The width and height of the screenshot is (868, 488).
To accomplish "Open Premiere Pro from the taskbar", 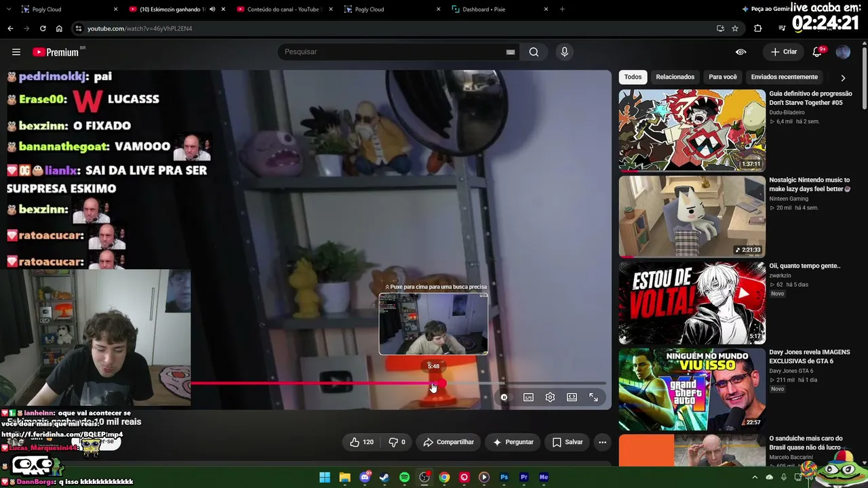I will click(x=524, y=477).
